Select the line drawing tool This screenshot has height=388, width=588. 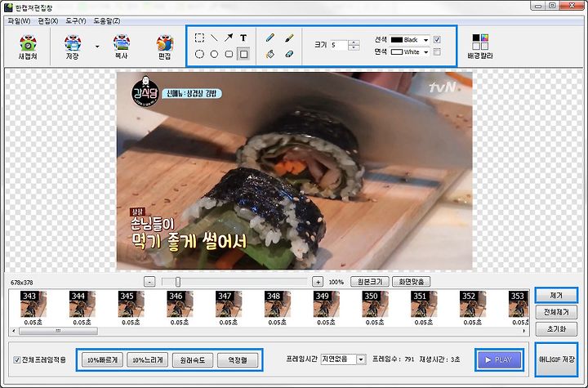click(x=214, y=38)
